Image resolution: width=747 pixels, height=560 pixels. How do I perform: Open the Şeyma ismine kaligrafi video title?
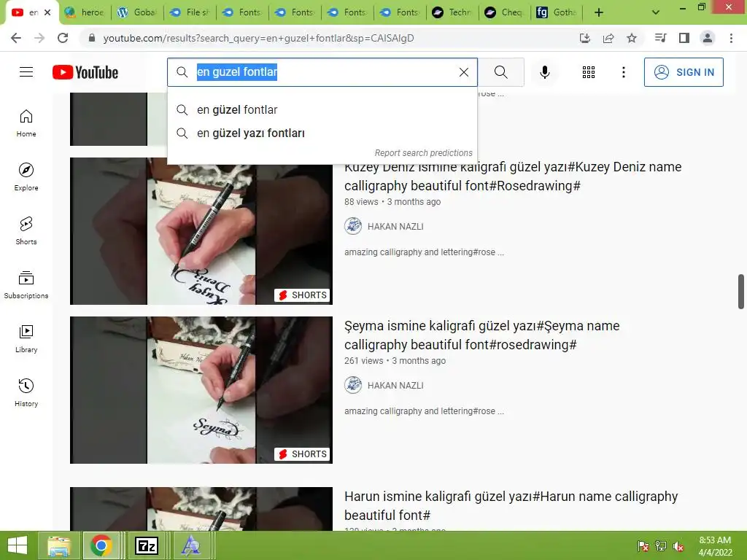click(x=481, y=335)
